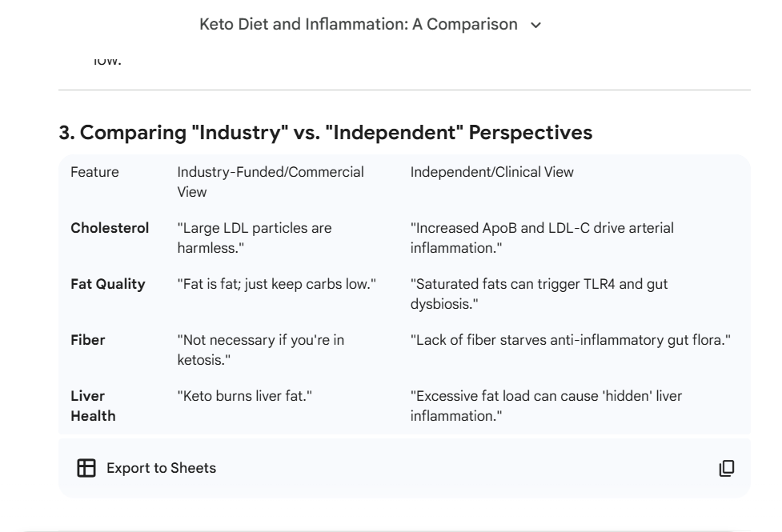The width and height of the screenshot is (782, 532).
Task: Click the "Keto Diet and Inflammation" conversation title
Action: tap(358, 24)
